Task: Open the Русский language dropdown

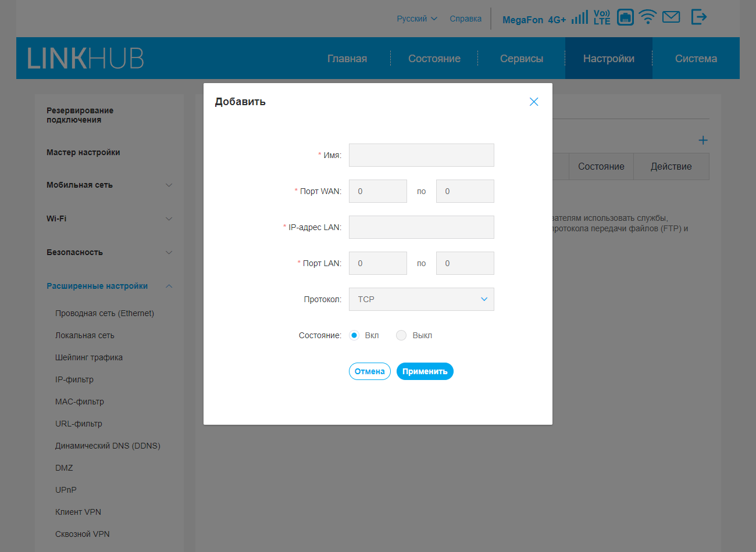Action: click(417, 19)
